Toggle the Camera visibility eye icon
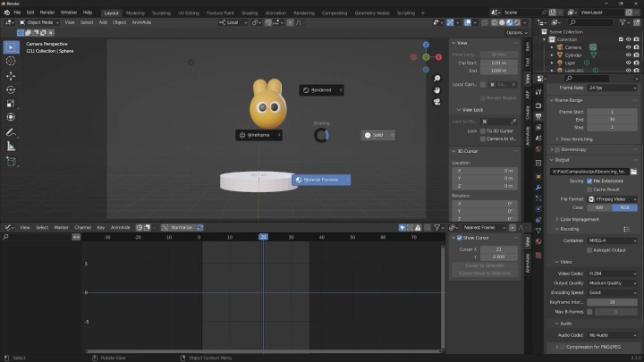 coord(628,47)
